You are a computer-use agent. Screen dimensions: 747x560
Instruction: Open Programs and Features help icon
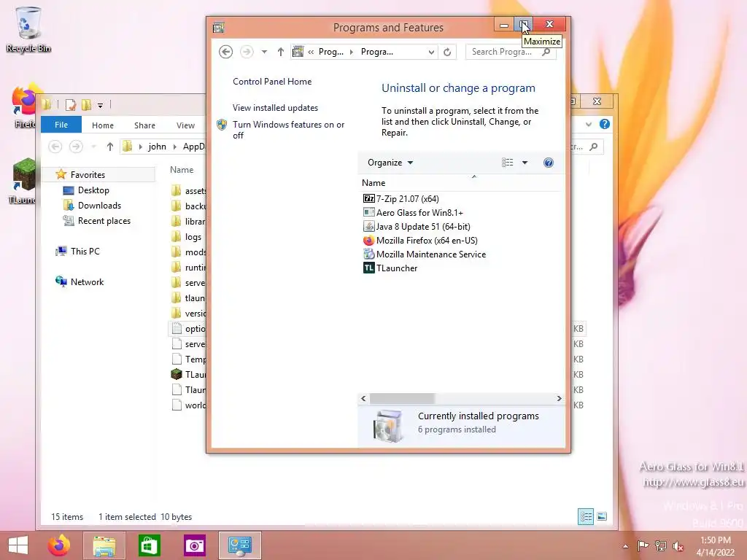coord(549,163)
